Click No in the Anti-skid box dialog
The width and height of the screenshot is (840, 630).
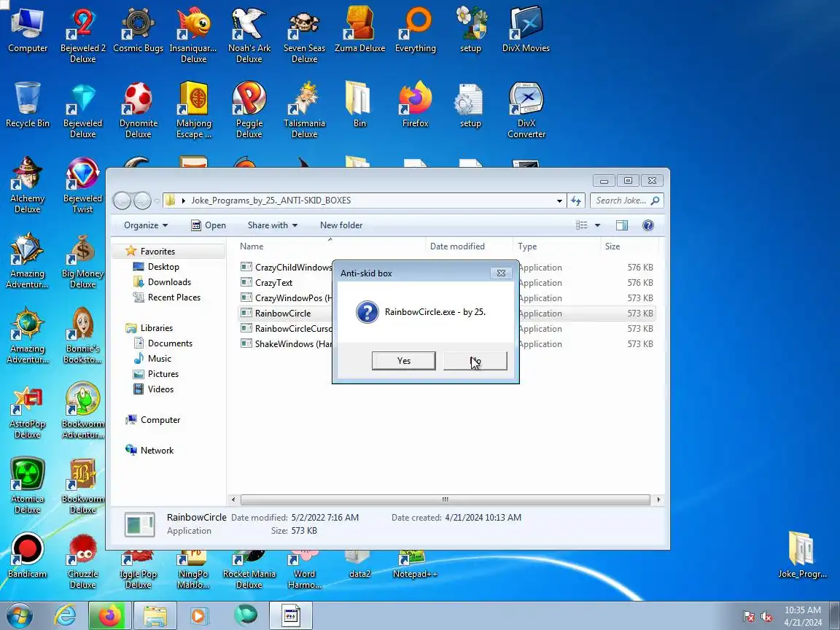(475, 360)
